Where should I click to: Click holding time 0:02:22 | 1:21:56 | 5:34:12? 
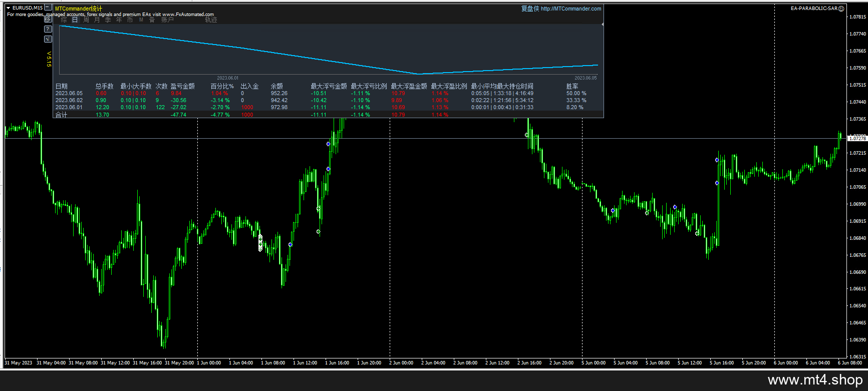coord(502,100)
